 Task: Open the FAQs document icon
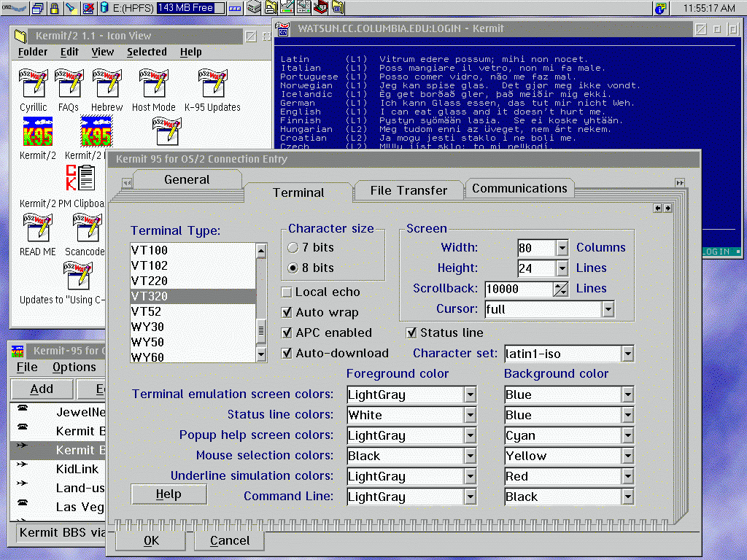(69, 84)
